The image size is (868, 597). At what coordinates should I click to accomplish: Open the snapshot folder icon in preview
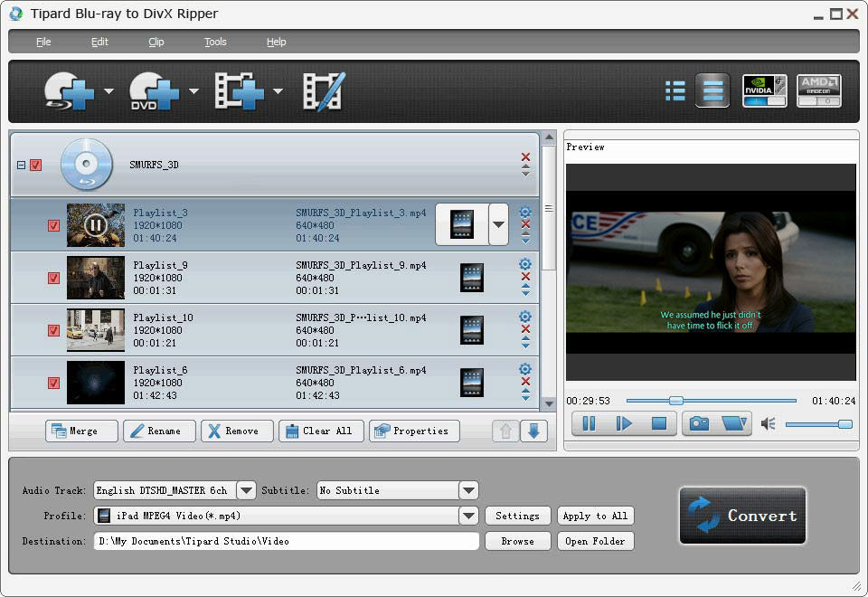click(734, 423)
